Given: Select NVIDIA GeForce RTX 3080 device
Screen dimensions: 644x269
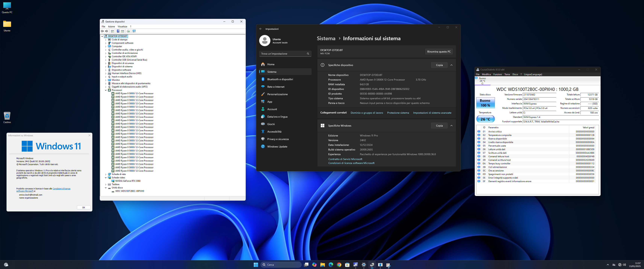Looking at the screenshot, I should pyautogui.click(x=128, y=181).
